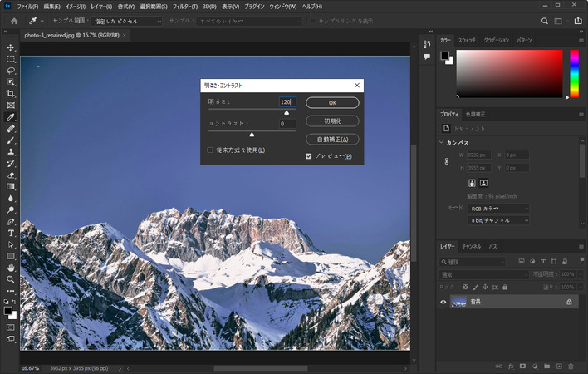Switch to the チャンネル tab

coord(472,247)
